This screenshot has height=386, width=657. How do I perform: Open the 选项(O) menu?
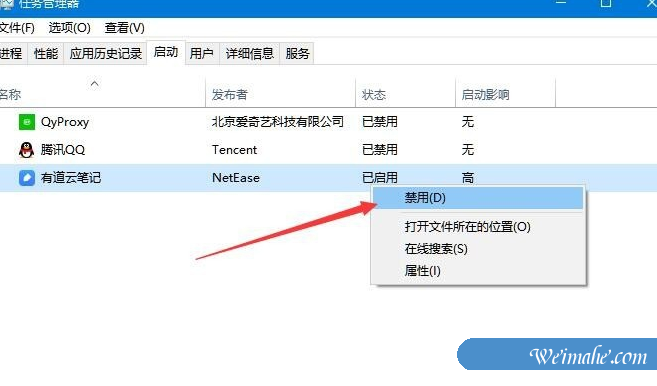click(70, 28)
